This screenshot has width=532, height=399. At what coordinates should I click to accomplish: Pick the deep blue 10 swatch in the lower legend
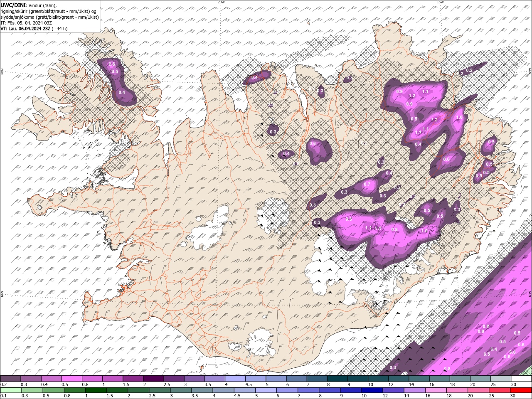click(x=372, y=390)
